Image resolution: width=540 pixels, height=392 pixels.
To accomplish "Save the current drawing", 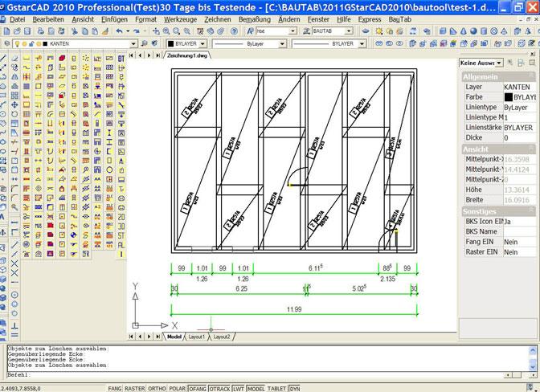I will [27, 31].
